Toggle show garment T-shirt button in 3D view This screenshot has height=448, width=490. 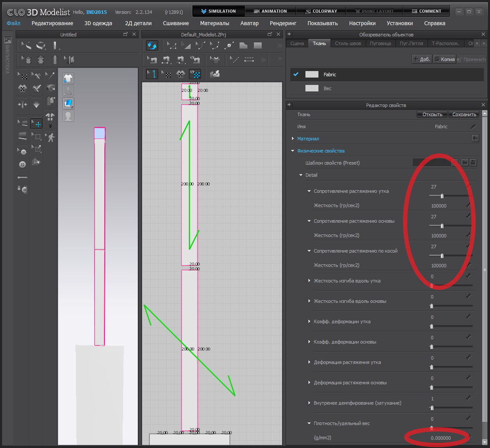[x=68, y=78]
